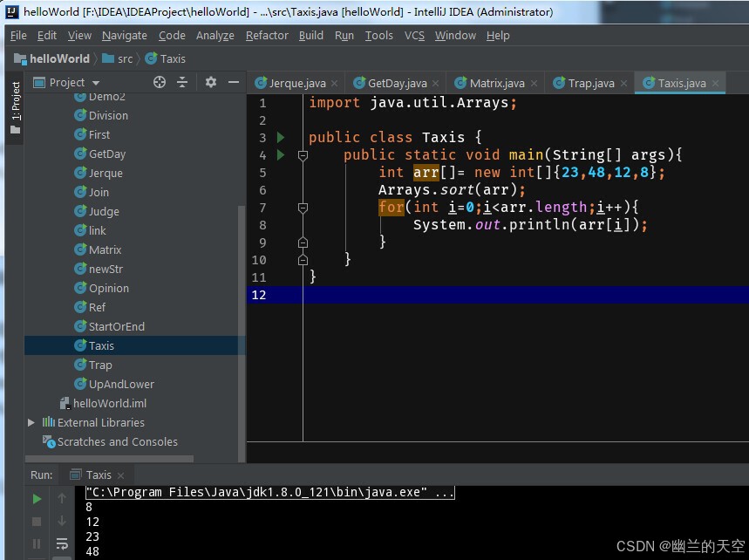Open Project panel settings gear
Viewport: 749px width, 560px height.
pyautogui.click(x=210, y=82)
